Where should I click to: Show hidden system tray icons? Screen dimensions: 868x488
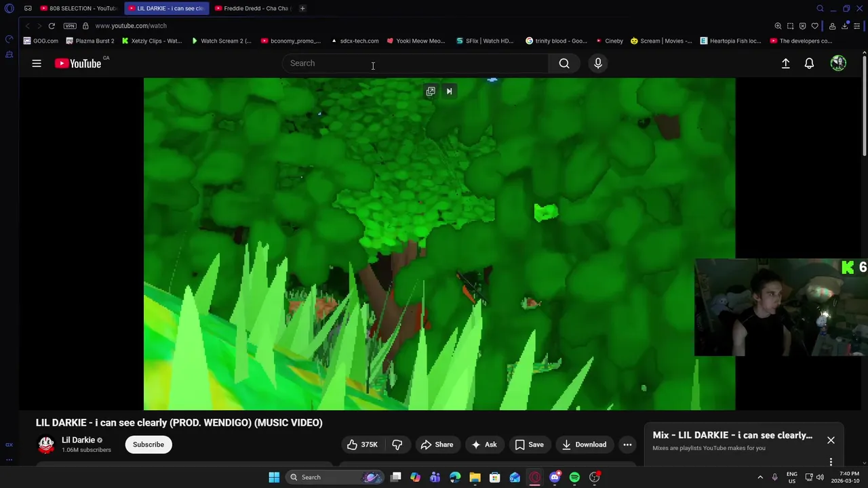759,477
